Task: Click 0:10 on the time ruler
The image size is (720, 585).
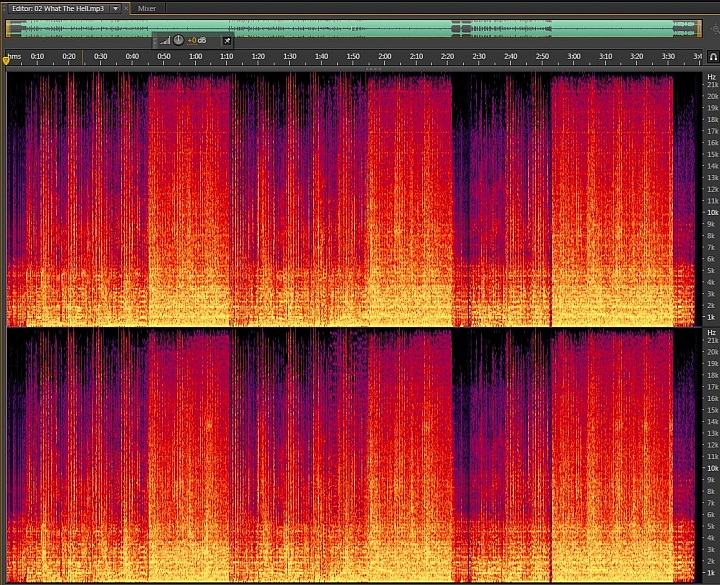Action: [37, 56]
